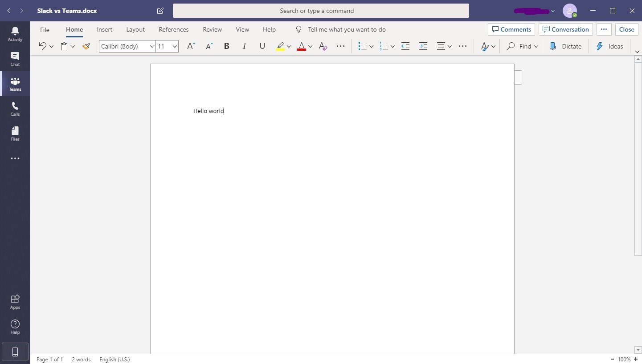Toggle the numbered list
The image size is (642, 364).
pyautogui.click(x=384, y=46)
